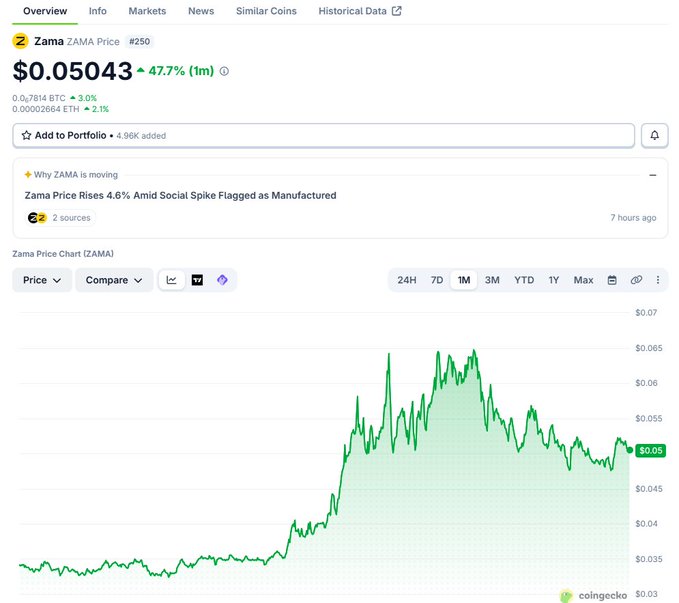
Task: Open the price alert bell icon
Action: click(x=654, y=136)
